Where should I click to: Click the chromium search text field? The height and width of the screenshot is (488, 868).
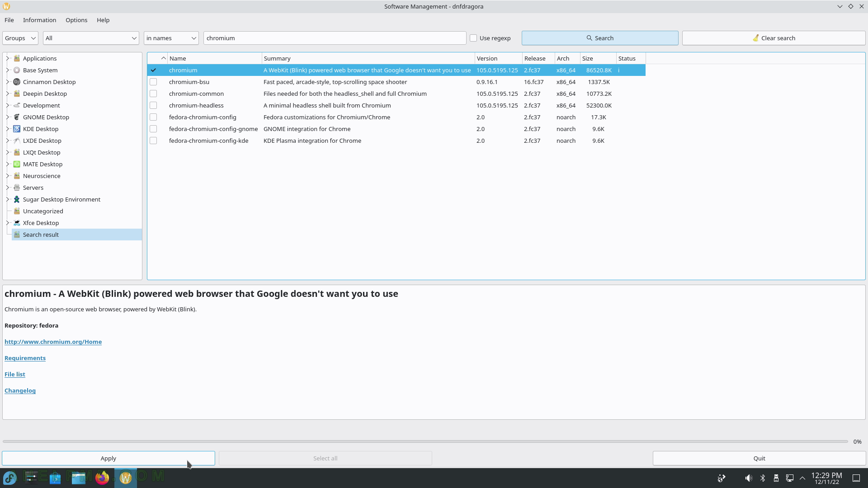[x=335, y=38]
